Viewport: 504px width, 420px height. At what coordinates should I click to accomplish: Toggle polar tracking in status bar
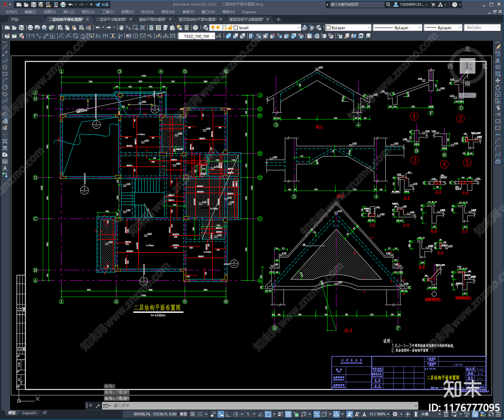pos(236,414)
